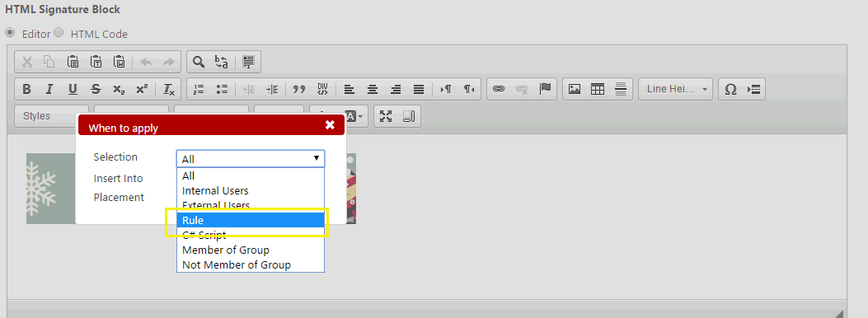The image size is (868, 318).
Task: Insert a table into the signature
Action: click(x=598, y=89)
